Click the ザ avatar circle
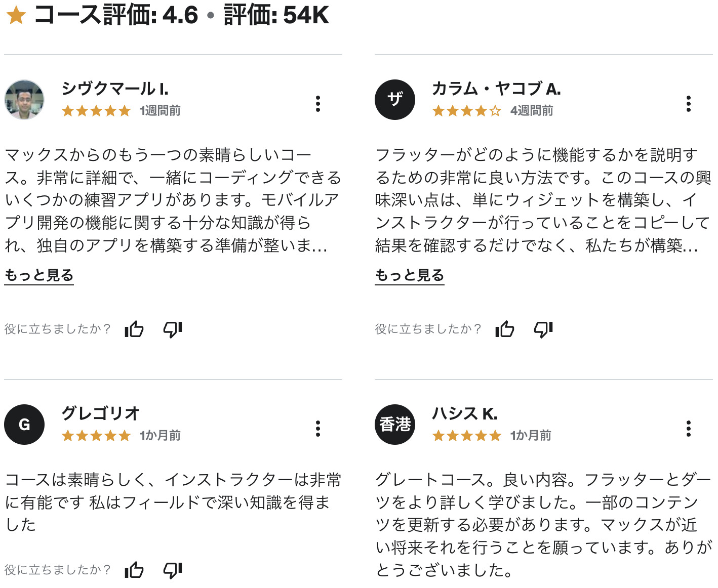The width and height of the screenshot is (718, 588). tap(395, 100)
